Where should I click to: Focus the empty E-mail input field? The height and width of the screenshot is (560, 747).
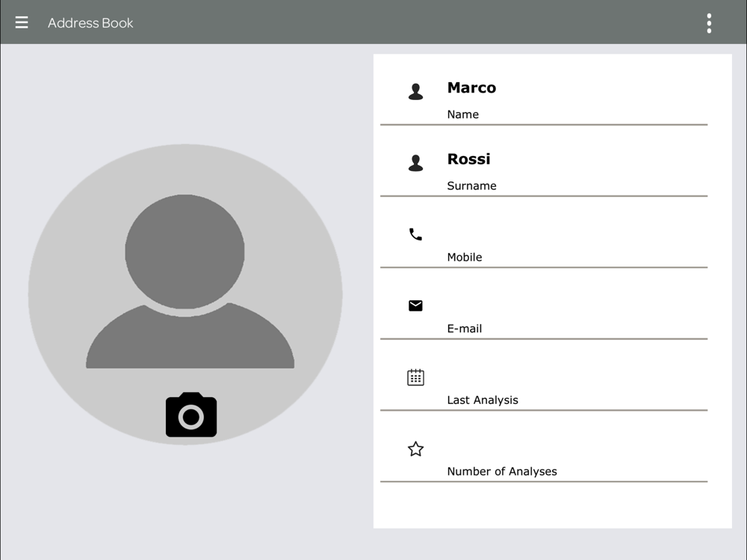click(544, 304)
